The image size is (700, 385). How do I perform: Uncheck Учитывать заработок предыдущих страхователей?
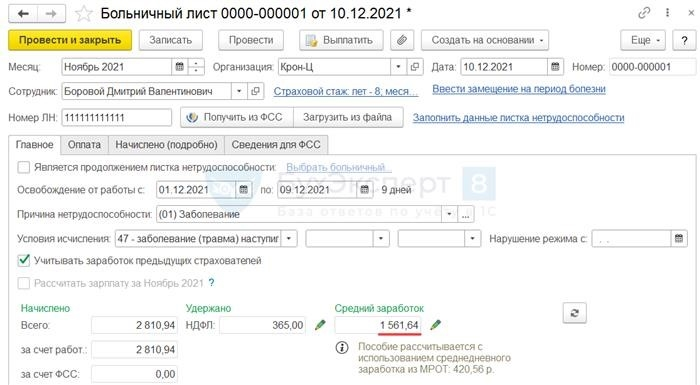[24, 261]
